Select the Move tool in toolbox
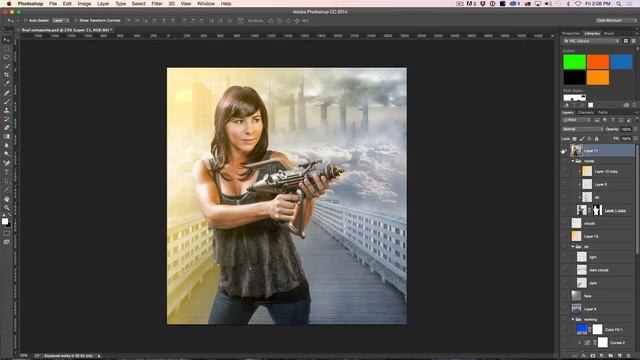Image resolution: width=640 pixels, height=360 pixels. (7, 40)
